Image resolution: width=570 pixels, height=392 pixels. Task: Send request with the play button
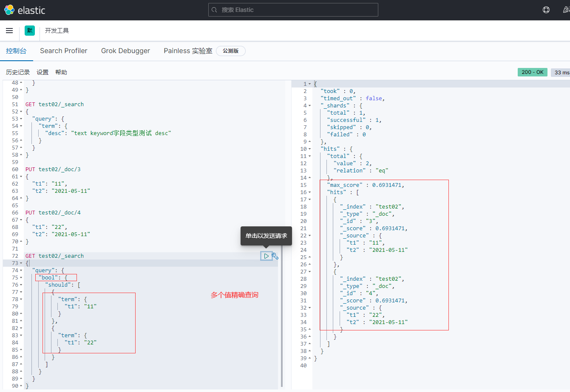(266, 256)
